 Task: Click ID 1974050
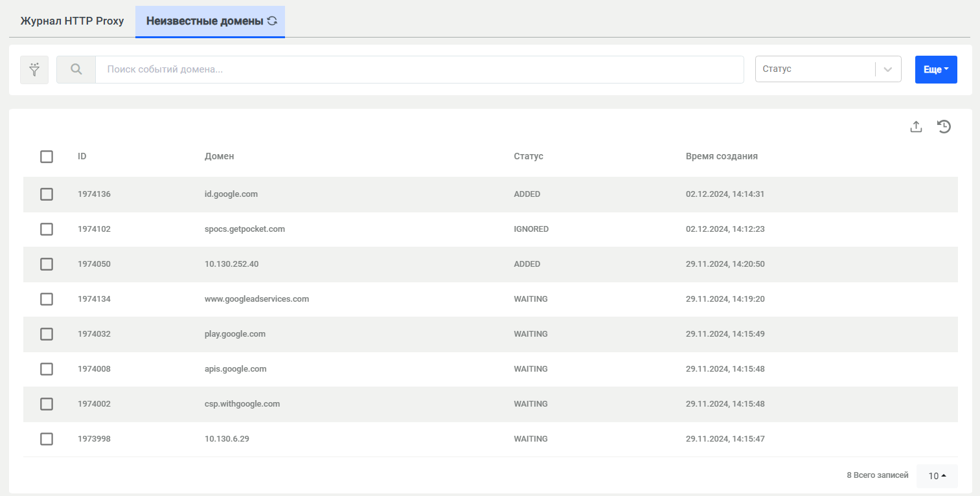(x=94, y=264)
